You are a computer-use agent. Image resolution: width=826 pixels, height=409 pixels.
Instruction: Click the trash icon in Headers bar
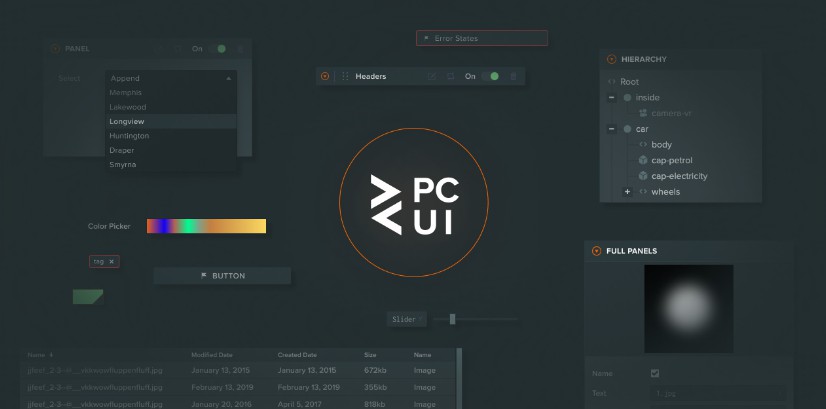(514, 76)
